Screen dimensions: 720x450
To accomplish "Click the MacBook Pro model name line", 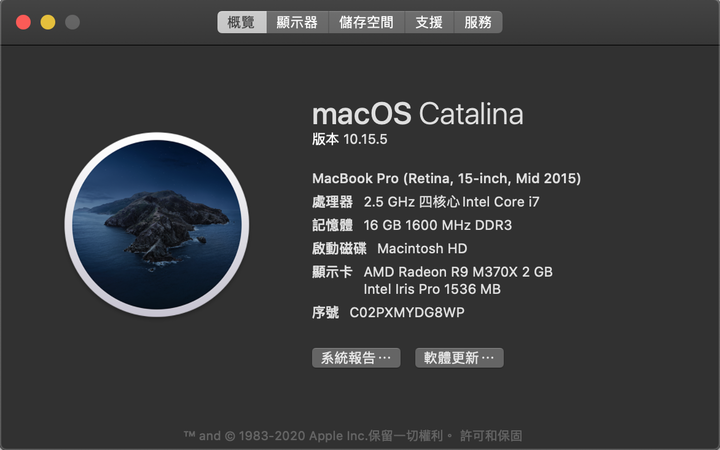I will coord(446,178).
